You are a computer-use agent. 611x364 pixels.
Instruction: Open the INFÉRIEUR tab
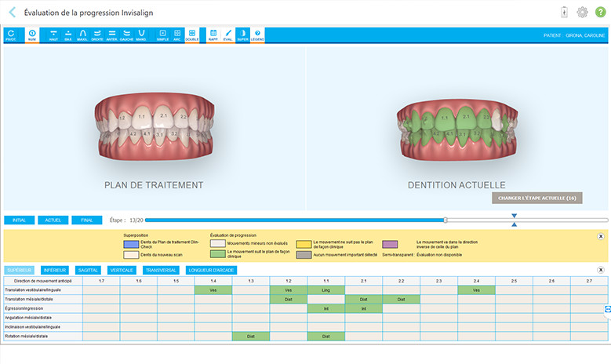tap(55, 270)
